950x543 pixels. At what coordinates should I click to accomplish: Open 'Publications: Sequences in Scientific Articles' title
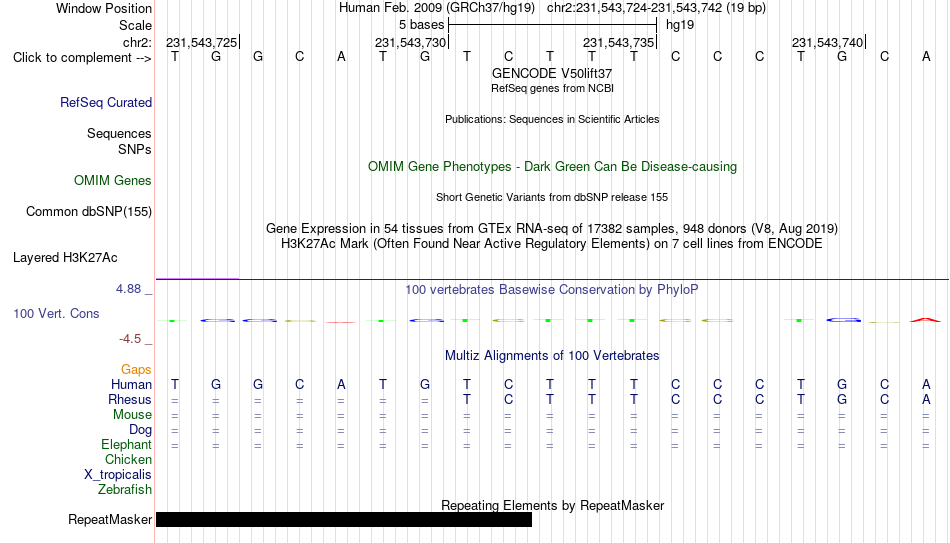552,119
